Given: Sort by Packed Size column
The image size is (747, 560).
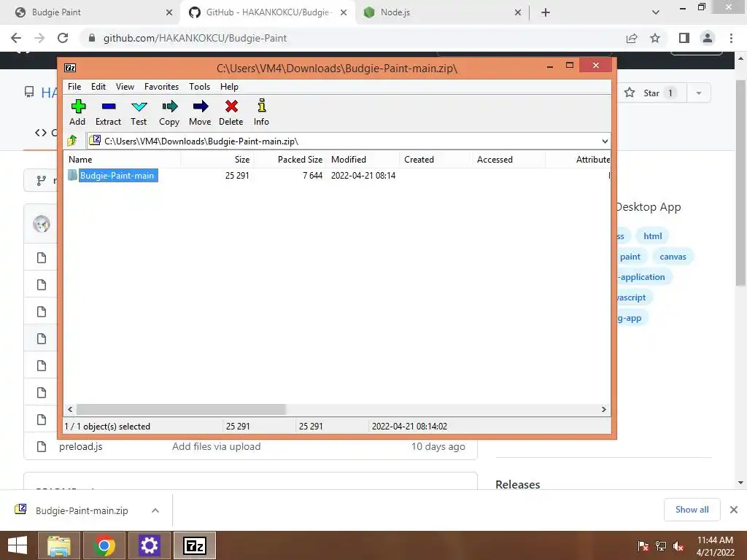Looking at the screenshot, I should tap(290, 160).
